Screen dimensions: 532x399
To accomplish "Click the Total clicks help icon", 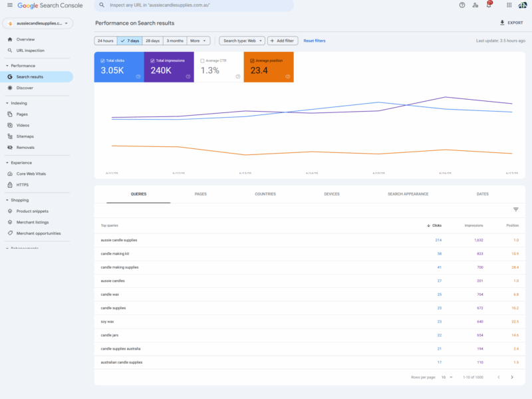I will coord(138,76).
